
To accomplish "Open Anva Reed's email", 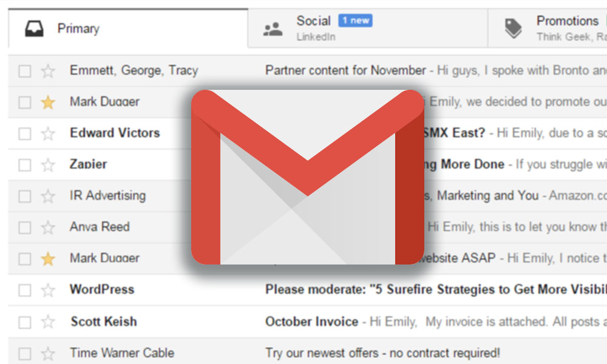I will coord(100,227).
